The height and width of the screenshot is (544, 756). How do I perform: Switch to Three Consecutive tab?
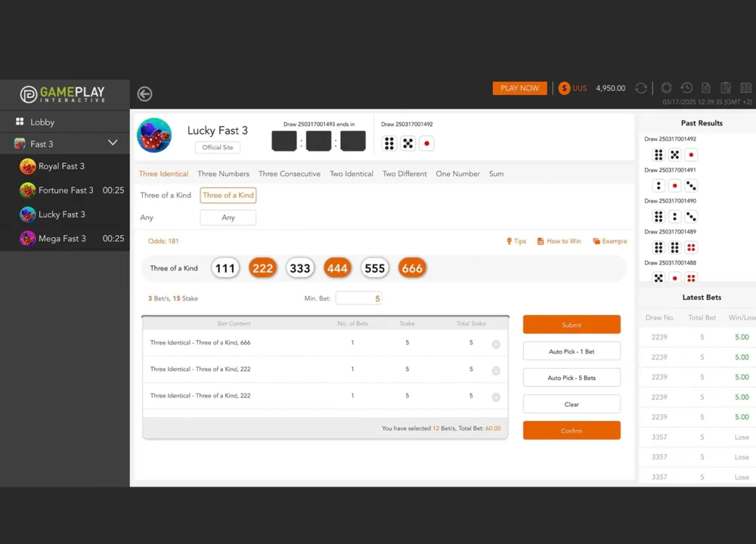pos(290,174)
